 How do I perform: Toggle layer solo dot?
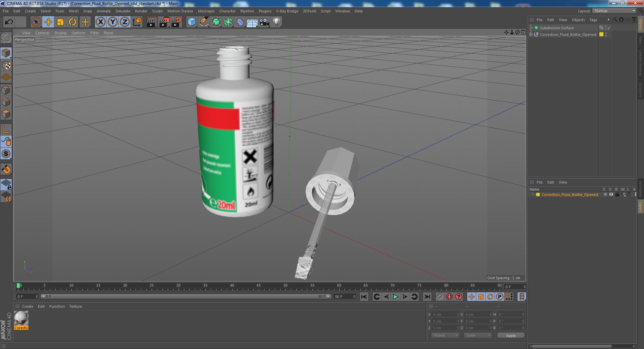coord(605,195)
